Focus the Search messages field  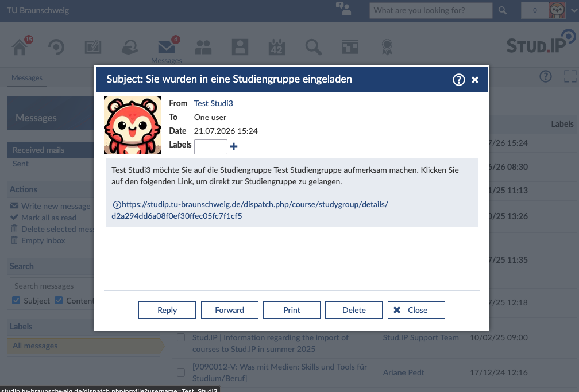53,286
